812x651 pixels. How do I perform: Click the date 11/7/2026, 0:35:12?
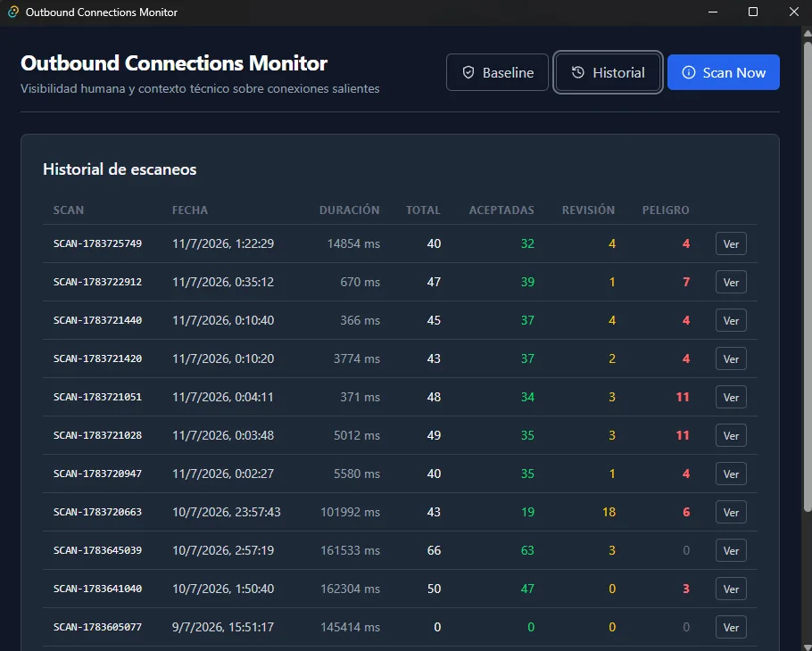pyautogui.click(x=223, y=282)
